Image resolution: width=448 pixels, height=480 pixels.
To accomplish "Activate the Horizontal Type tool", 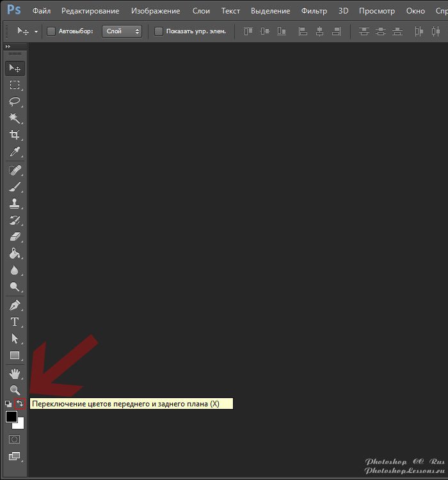I will click(15, 322).
